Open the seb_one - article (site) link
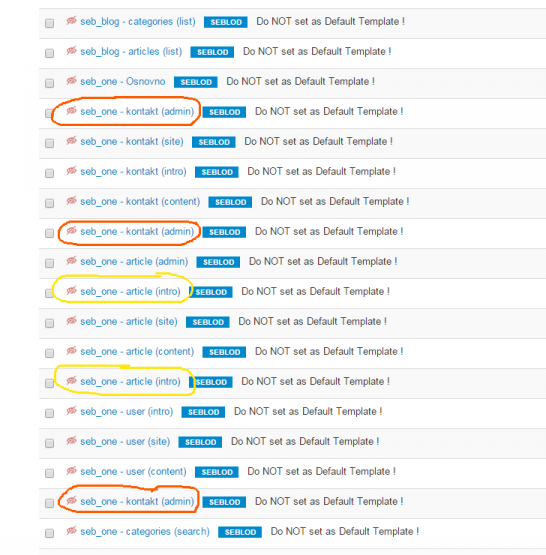This screenshot has height=555, width=546. [x=129, y=321]
